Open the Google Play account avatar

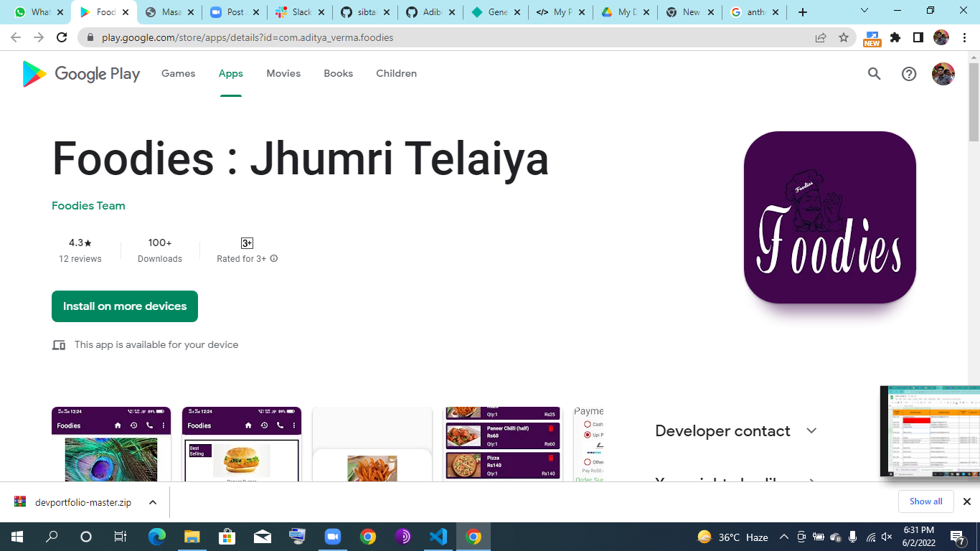click(943, 73)
